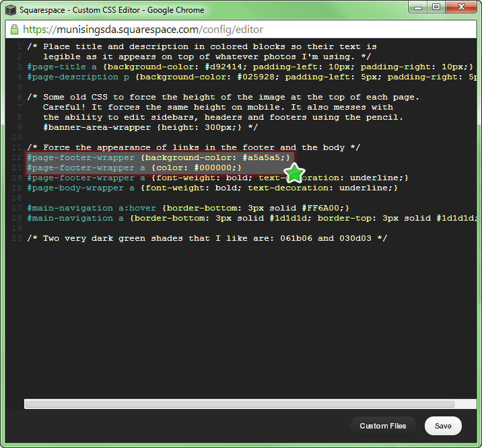Click 'underline;}' at end of line 14

(x=379, y=178)
